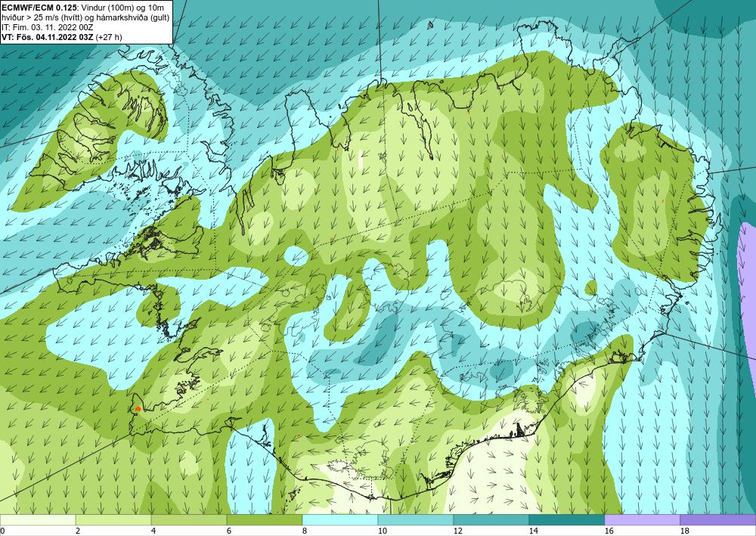Viewport: 756px width, 536px height.
Task: Click the pale cyan 8–10 legend swatch
Action: coord(340,520)
